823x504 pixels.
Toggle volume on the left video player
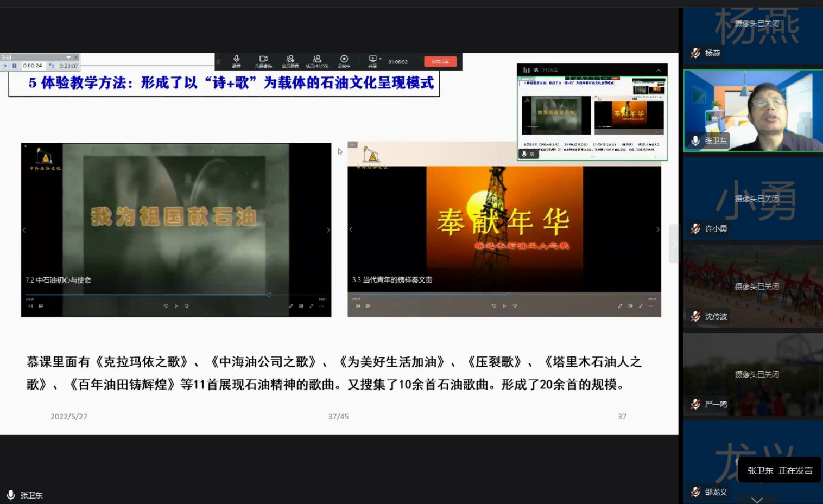[x=30, y=306]
